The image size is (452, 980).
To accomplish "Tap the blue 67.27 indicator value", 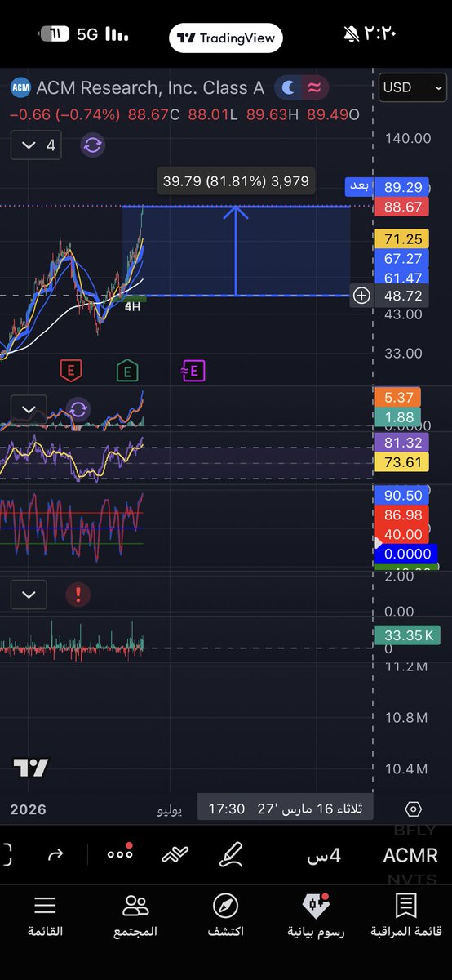I will coord(401,259).
